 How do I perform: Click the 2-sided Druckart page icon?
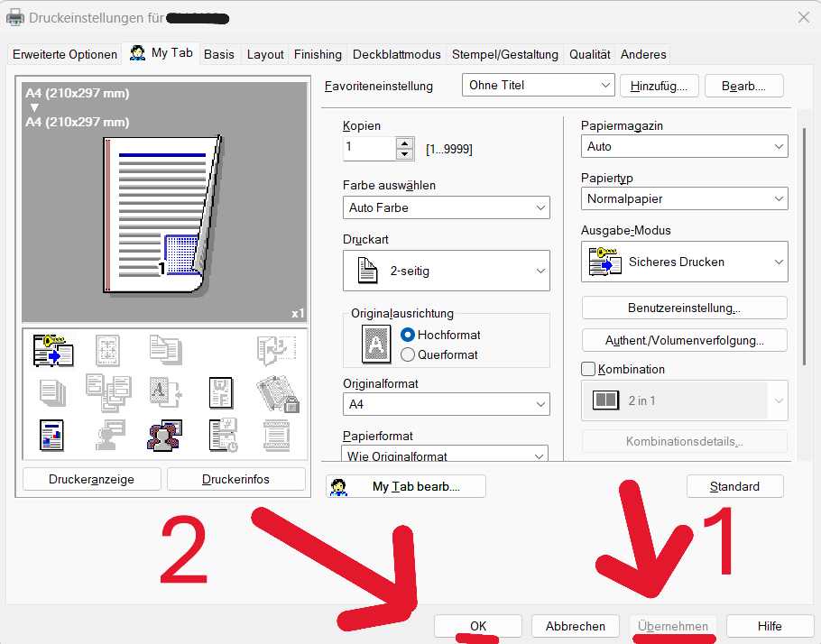pos(367,271)
